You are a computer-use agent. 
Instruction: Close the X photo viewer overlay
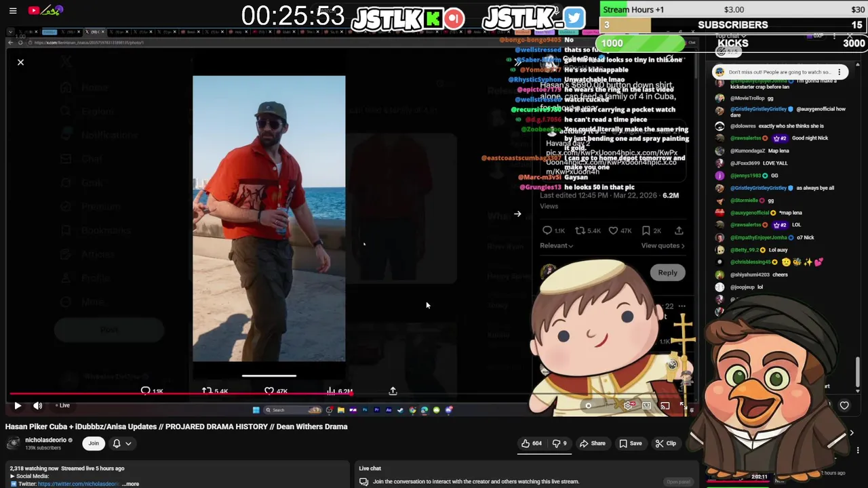[20, 62]
